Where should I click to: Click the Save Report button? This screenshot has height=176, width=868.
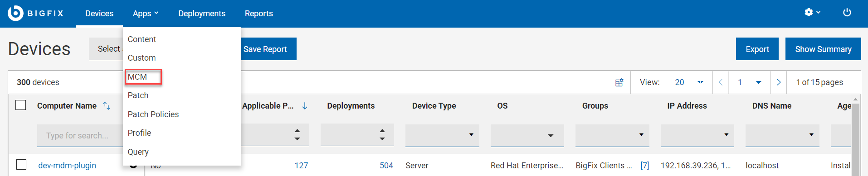coord(268,49)
